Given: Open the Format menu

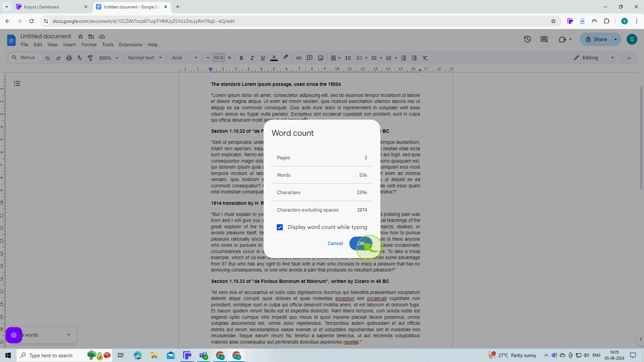Looking at the screenshot, I should (x=89, y=45).
